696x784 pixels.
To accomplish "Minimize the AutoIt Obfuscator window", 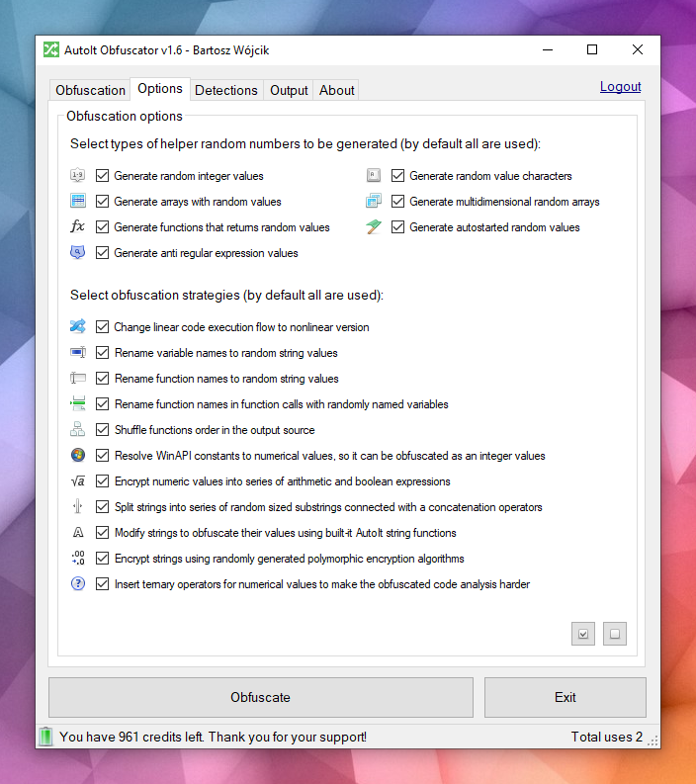I will pyautogui.click(x=548, y=50).
